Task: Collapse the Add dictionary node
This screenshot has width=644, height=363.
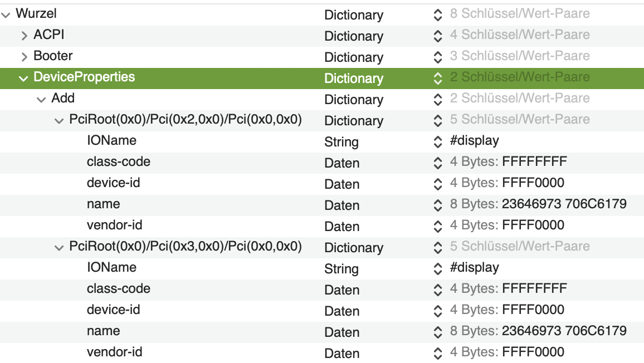Action: [x=41, y=100]
